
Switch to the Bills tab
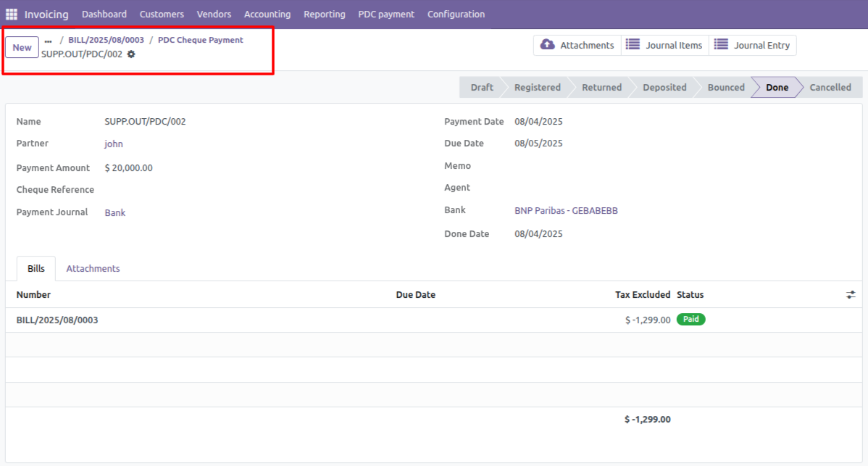36,268
